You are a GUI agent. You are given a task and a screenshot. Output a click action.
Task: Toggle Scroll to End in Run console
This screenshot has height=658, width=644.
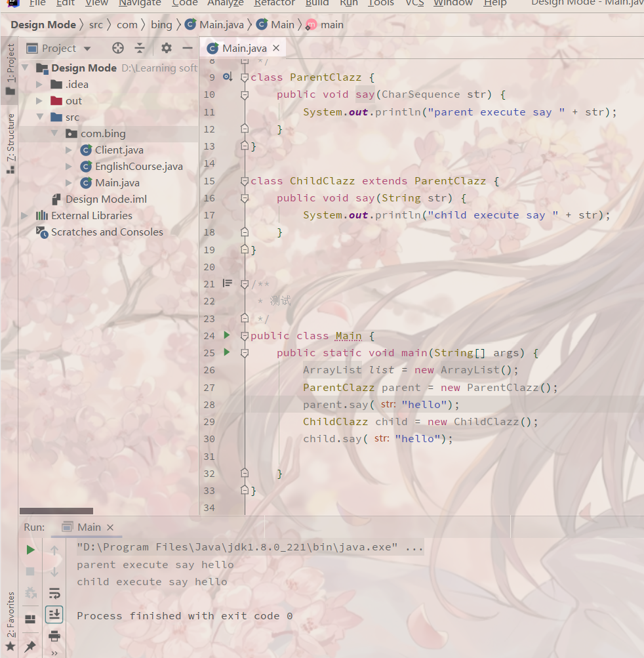click(54, 615)
